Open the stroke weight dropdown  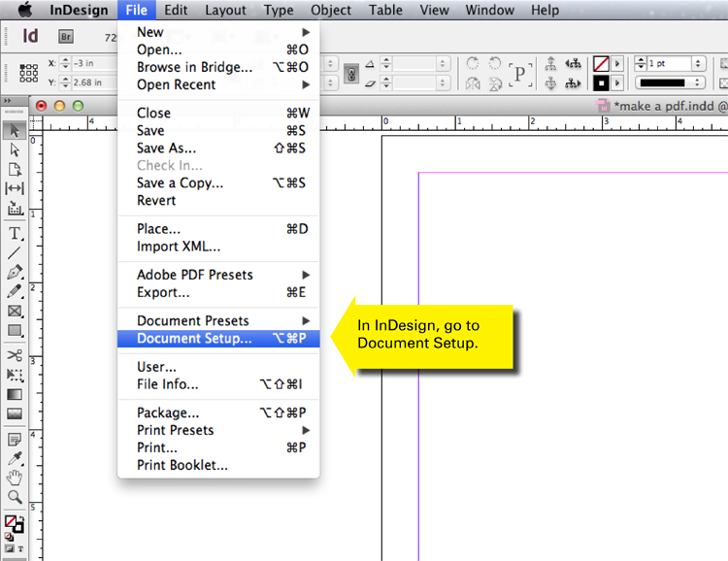(x=698, y=64)
